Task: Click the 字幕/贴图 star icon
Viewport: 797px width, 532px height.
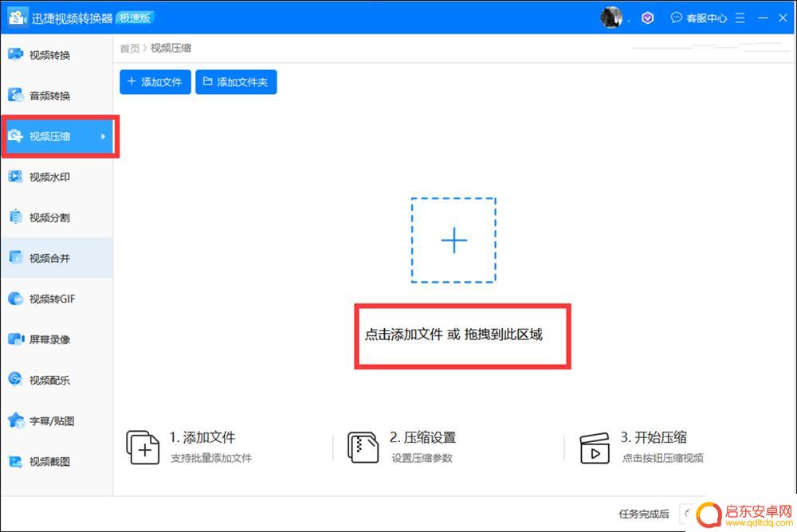Action: [16, 421]
